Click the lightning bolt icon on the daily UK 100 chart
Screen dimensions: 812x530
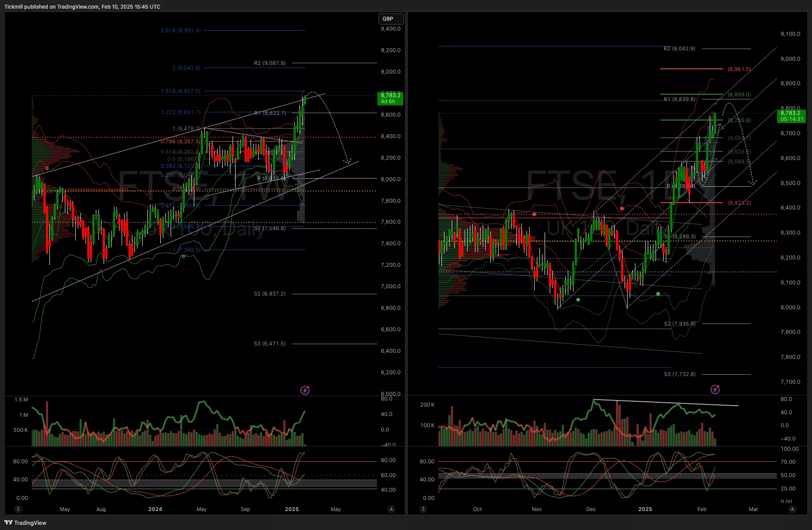[x=715, y=389]
